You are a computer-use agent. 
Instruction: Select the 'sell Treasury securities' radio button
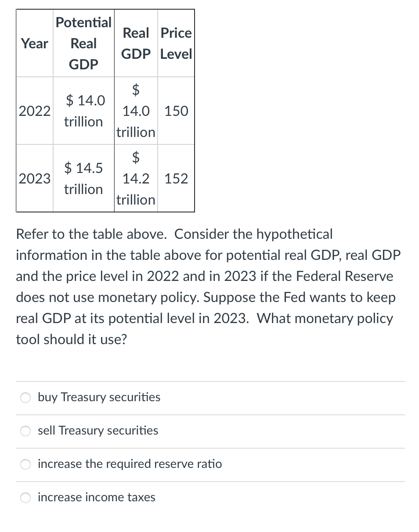[25, 431]
